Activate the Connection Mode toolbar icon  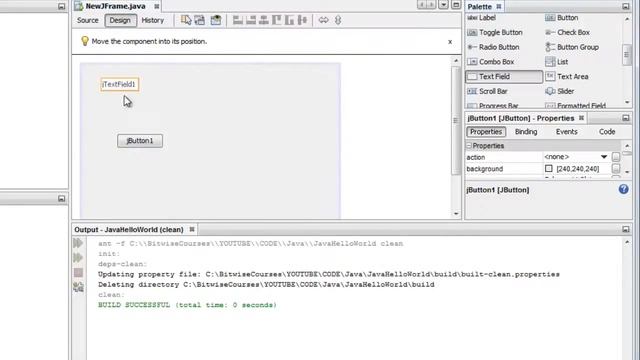[x=200, y=20]
